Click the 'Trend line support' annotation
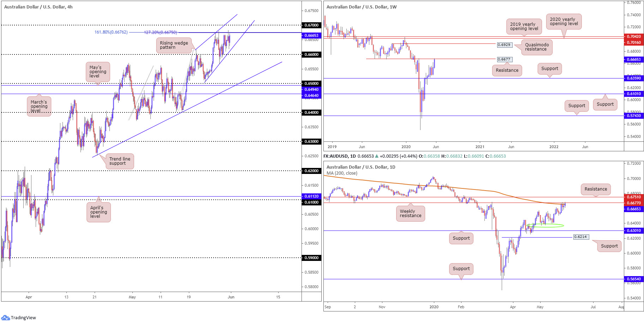The image size is (644, 321). [120, 161]
